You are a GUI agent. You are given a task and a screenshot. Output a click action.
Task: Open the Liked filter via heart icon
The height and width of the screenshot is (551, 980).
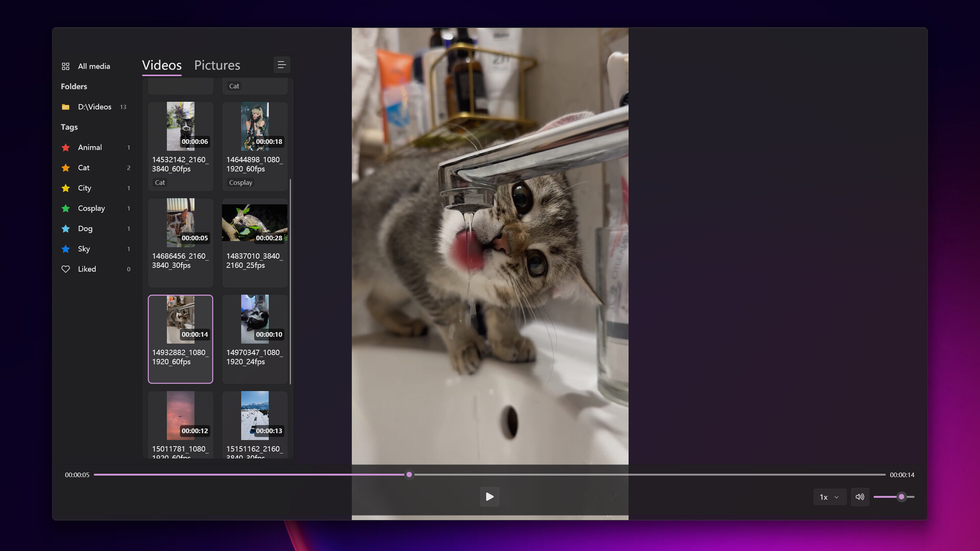pos(66,269)
